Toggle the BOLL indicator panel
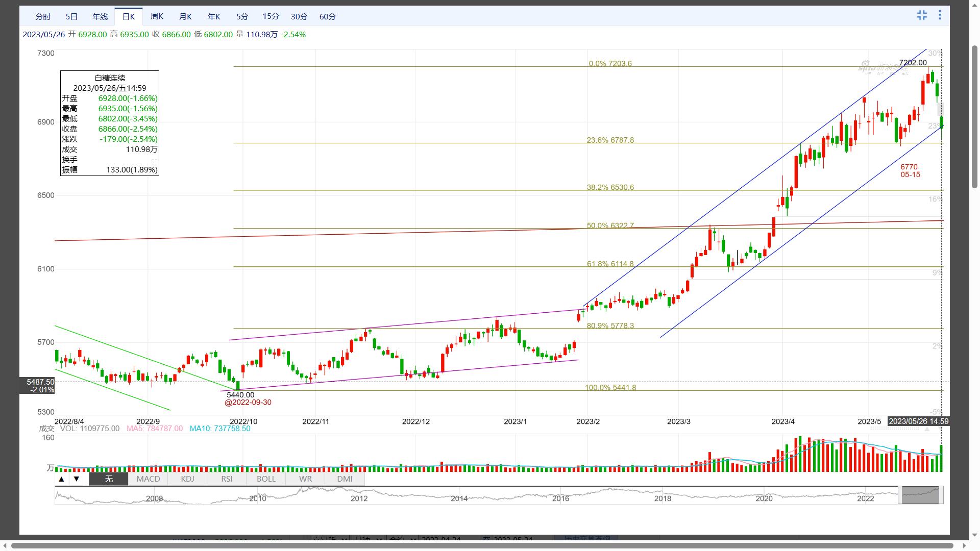Screen dimensions: 980x551 point(266,479)
